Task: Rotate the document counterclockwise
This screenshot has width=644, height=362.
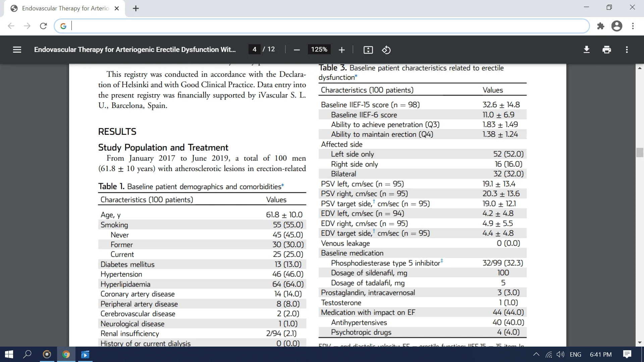Action: [386, 50]
